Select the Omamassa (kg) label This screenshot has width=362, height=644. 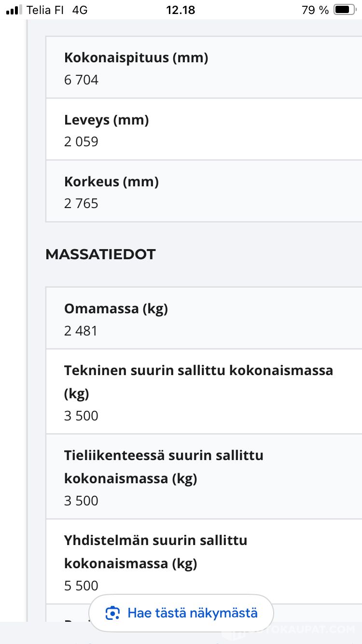click(x=116, y=308)
